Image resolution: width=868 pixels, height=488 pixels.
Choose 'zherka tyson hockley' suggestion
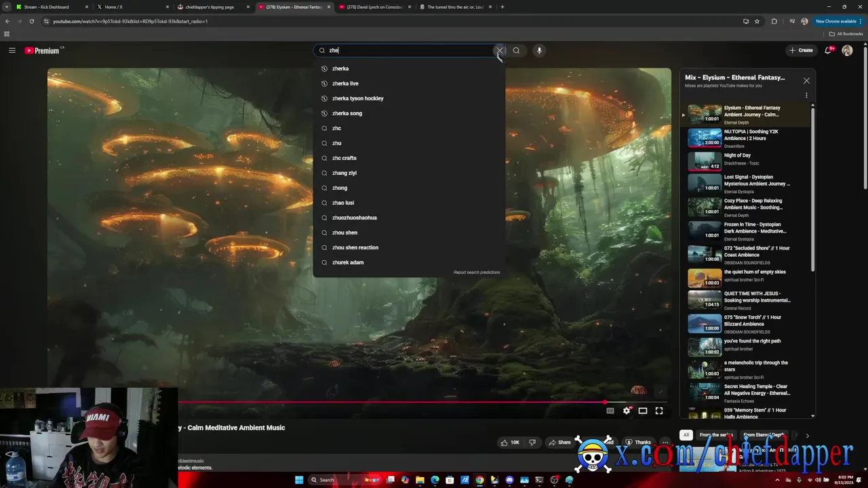(x=409, y=98)
